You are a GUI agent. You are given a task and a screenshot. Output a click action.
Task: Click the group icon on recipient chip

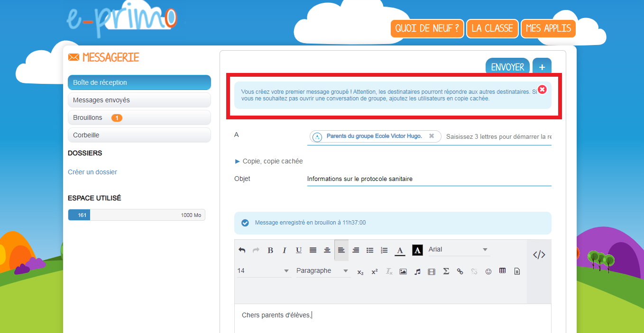[318, 136]
